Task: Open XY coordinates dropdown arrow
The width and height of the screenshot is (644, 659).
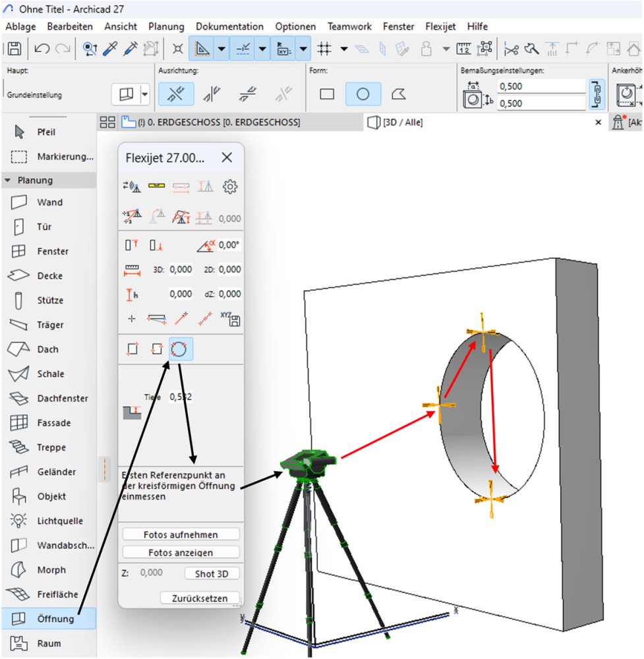Action: coord(303,49)
